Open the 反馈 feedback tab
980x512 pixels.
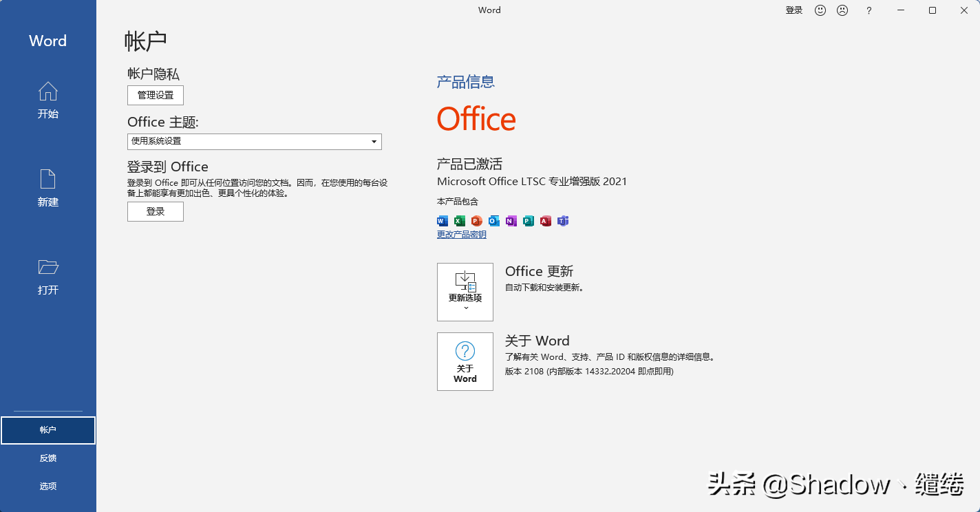[48, 458]
